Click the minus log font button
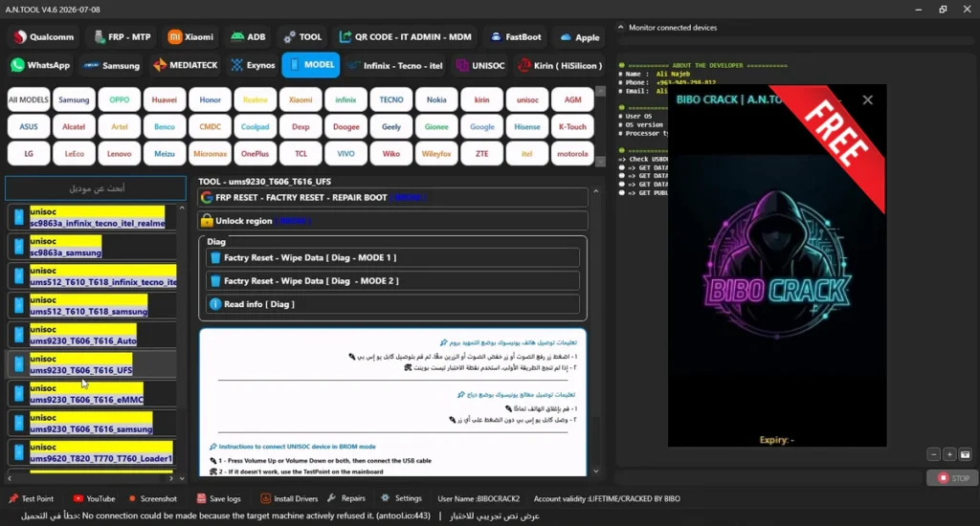980x526 pixels. tap(934, 455)
